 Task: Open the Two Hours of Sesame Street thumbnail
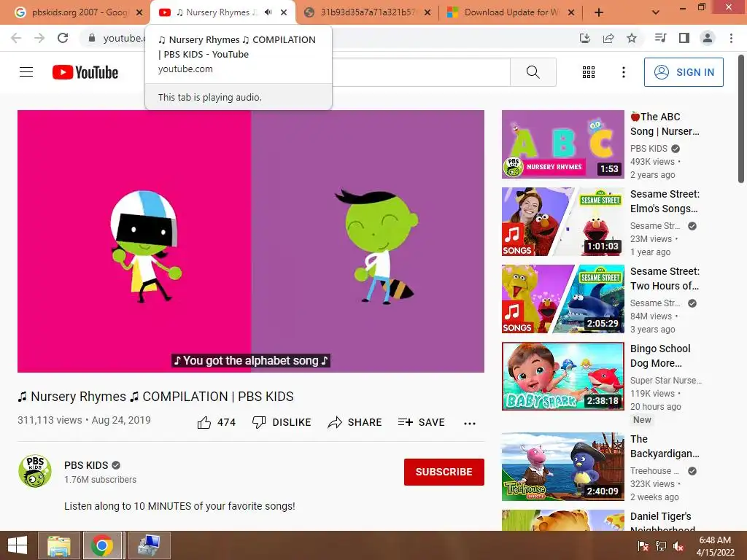click(563, 299)
